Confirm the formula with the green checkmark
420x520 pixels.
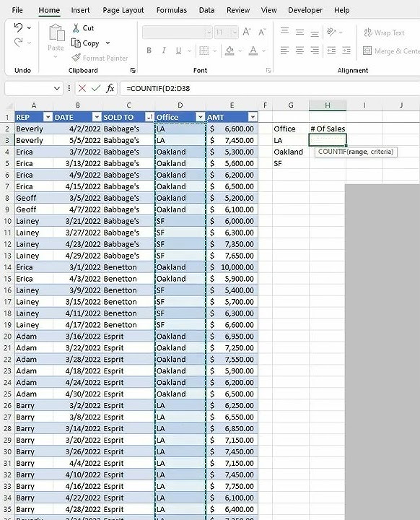click(96, 88)
